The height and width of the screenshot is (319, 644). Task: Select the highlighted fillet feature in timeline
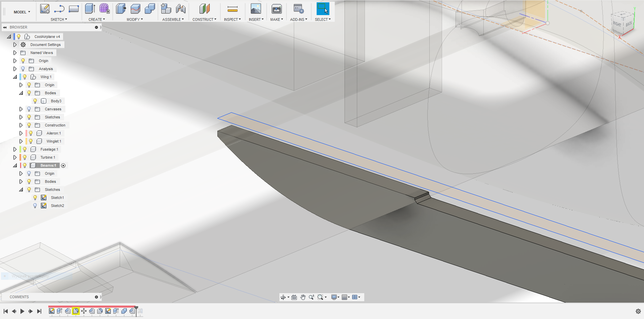76,311
